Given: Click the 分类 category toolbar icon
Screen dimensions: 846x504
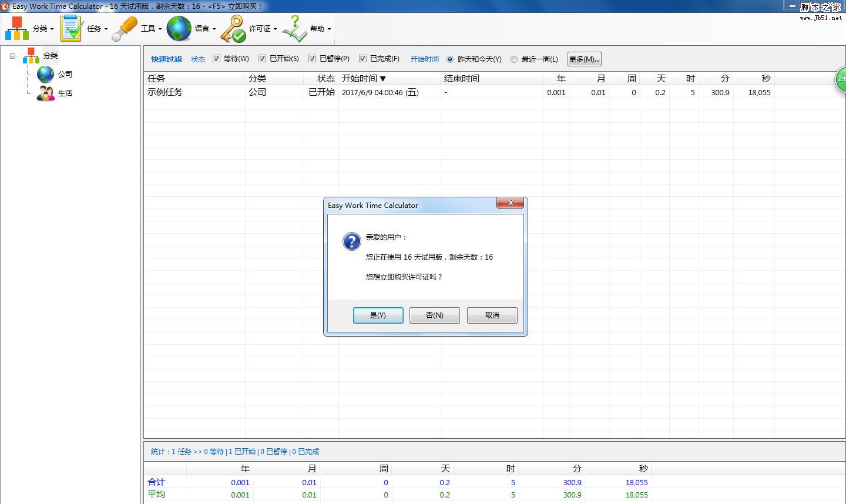Looking at the screenshot, I should tap(17, 28).
